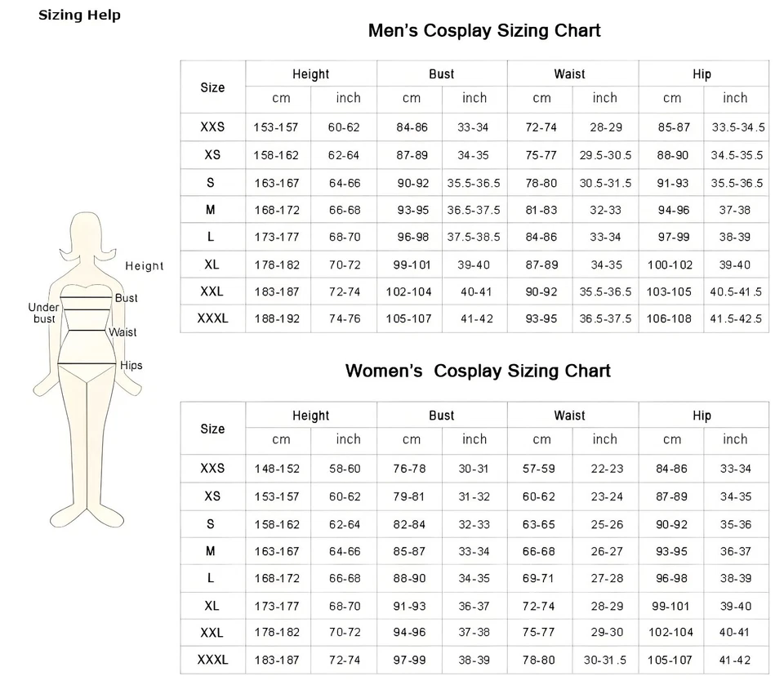The height and width of the screenshot is (694, 784).
Task: Select women's XL size row label
Action: 212,606
